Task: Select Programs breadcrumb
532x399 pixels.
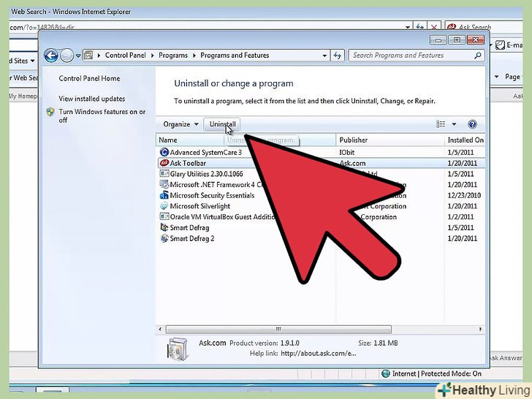Action: (x=173, y=55)
